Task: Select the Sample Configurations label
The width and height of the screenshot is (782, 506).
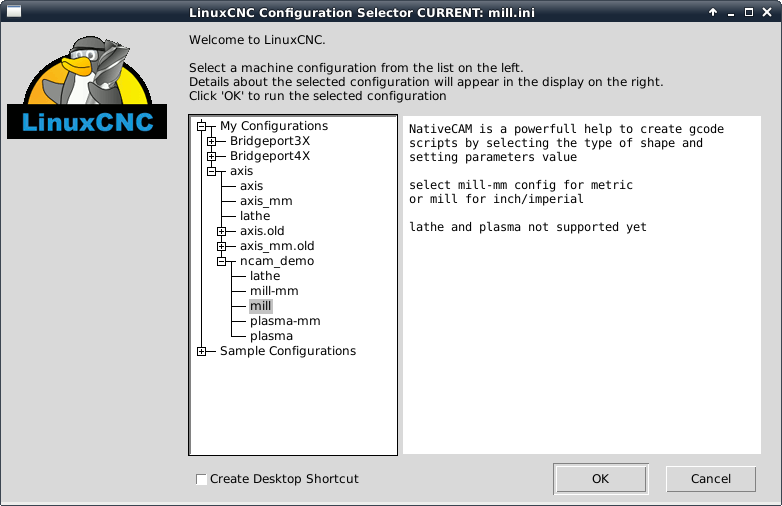Action: tap(288, 351)
